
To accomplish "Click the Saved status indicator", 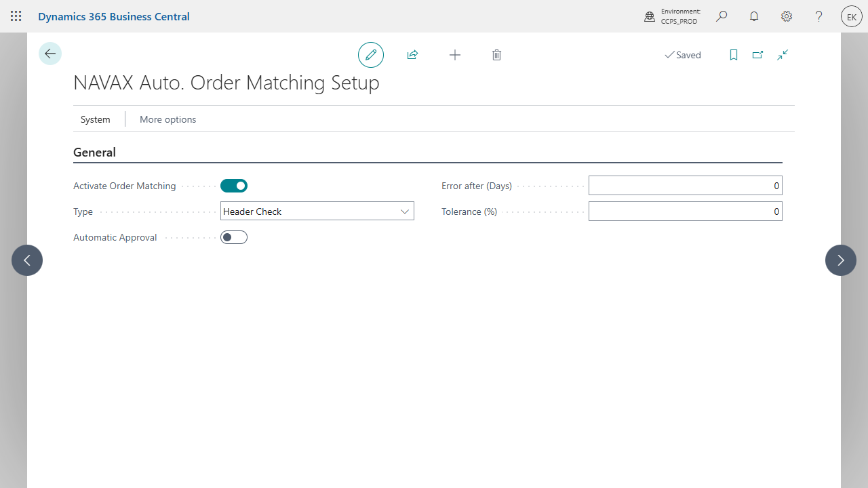I will click(683, 55).
